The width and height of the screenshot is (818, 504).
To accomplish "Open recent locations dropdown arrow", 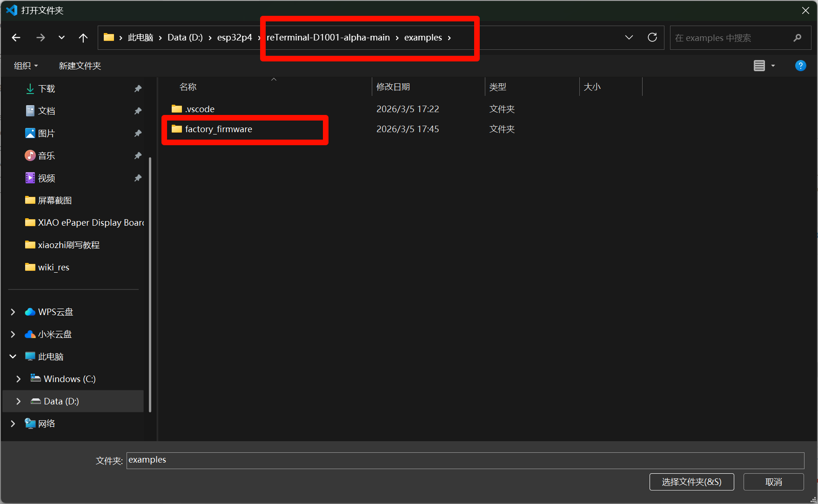I will (61, 38).
